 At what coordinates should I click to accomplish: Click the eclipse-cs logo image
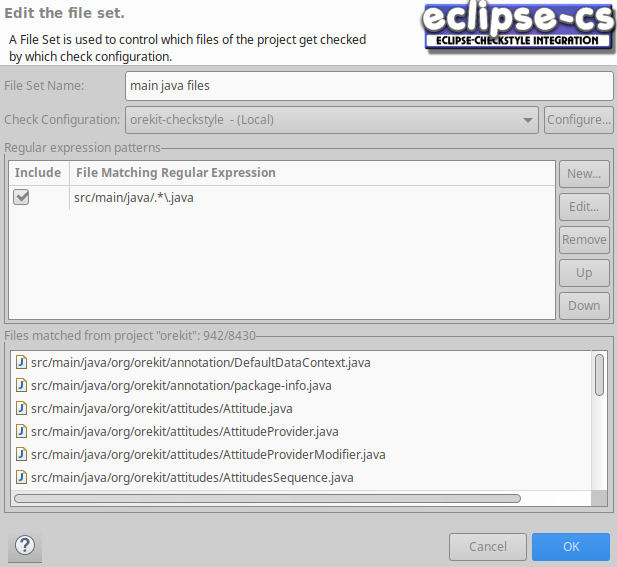516,27
